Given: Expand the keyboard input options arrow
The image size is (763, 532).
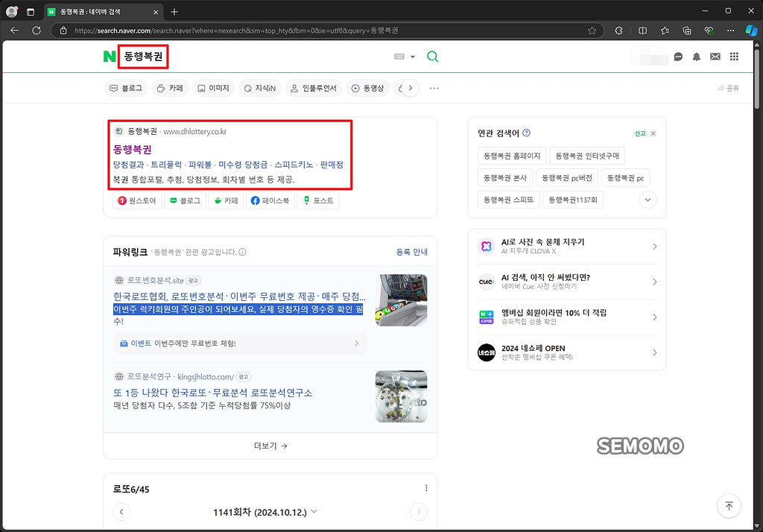Looking at the screenshot, I should tap(413, 57).
